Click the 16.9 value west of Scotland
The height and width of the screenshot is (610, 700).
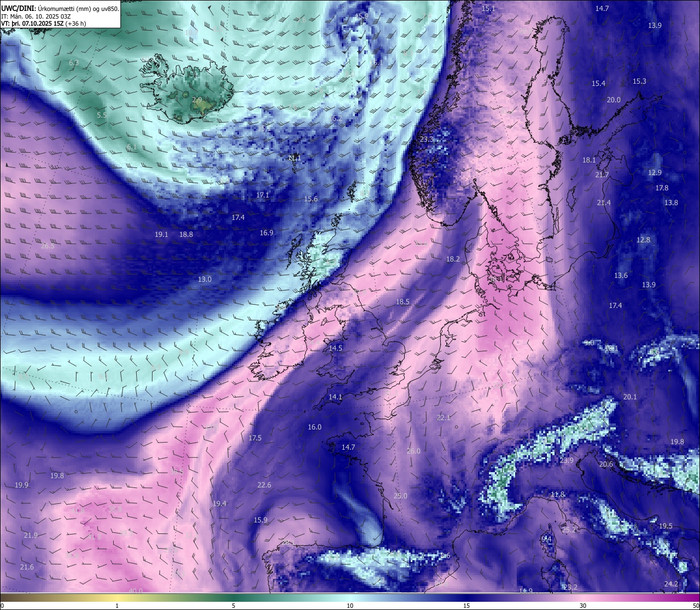coord(266,233)
